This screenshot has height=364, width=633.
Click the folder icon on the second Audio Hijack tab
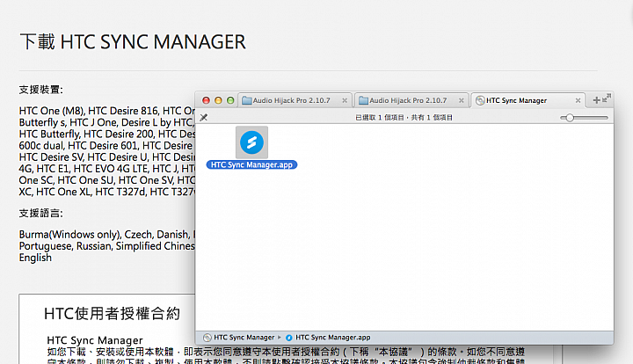[x=363, y=100]
